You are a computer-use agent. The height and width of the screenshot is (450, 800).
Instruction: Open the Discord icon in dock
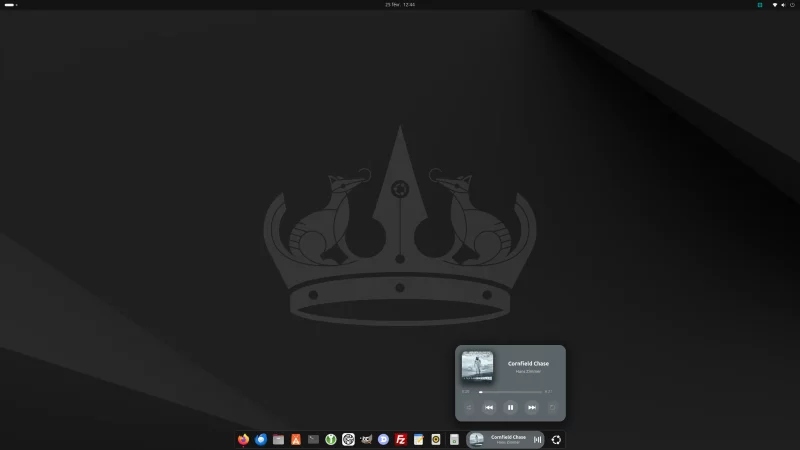[383, 439]
